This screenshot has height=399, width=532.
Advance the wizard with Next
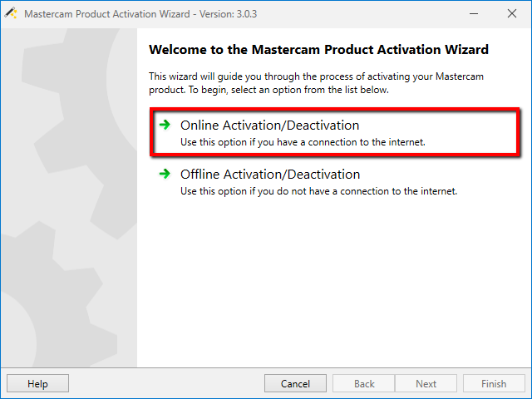[426, 383]
